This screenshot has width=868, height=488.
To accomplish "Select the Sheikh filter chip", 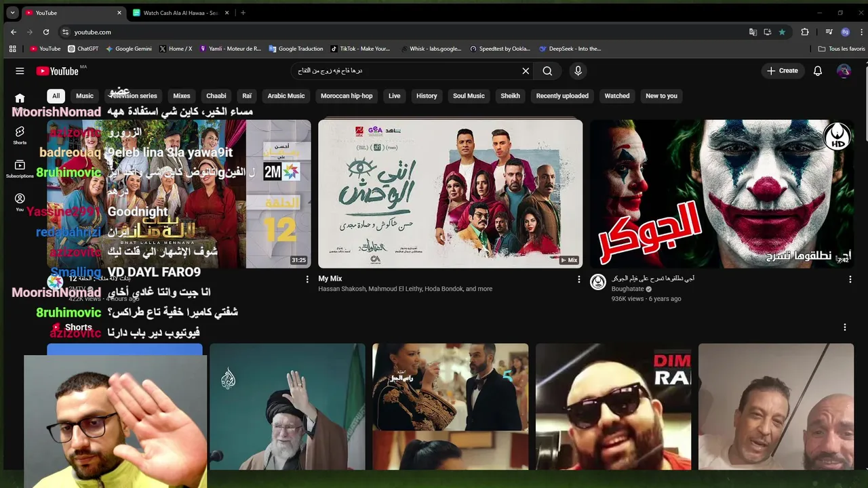I will 510,96.
